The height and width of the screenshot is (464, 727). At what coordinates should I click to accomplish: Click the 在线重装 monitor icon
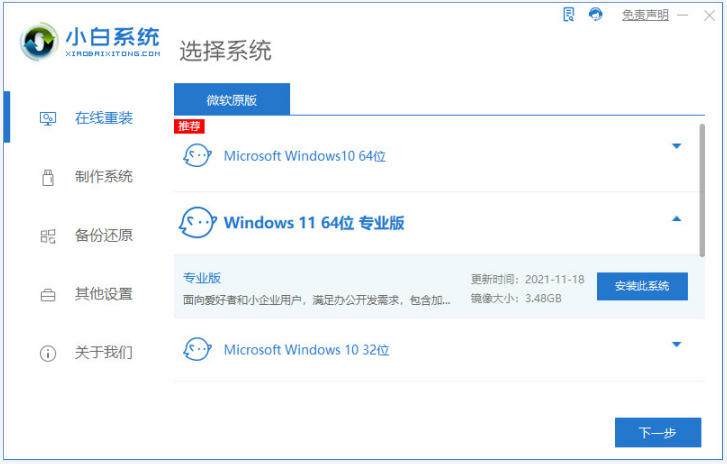tap(47, 118)
